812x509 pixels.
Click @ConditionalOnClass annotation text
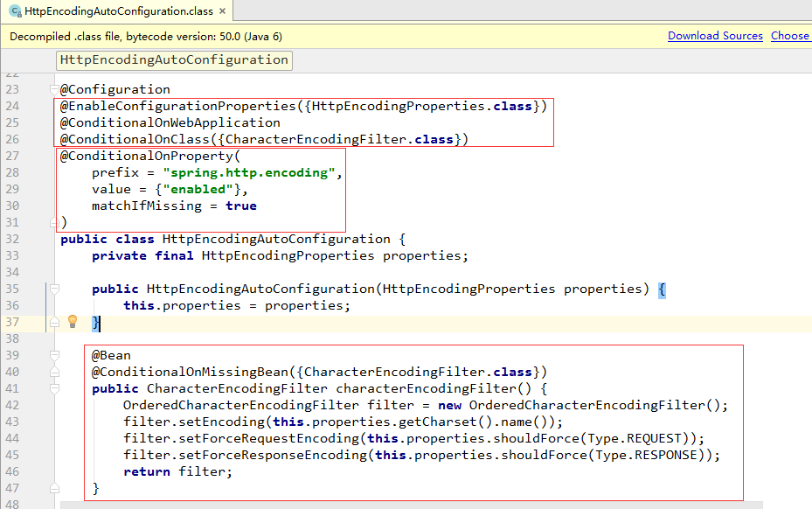click(x=135, y=139)
